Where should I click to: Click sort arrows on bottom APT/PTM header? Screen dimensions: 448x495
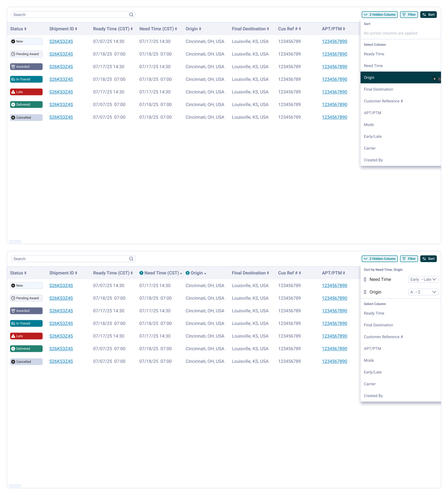[x=344, y=273]
